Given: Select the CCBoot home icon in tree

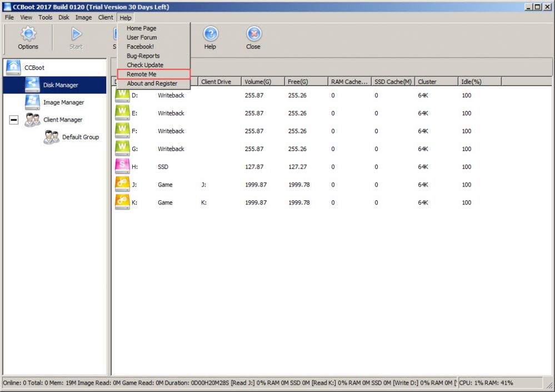Looking at the screenshot, I should pos(13,67).
